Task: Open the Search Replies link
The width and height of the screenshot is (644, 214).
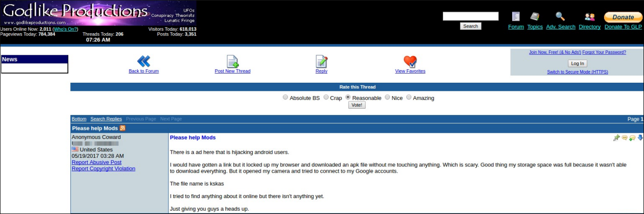Action: coord(106,119)
